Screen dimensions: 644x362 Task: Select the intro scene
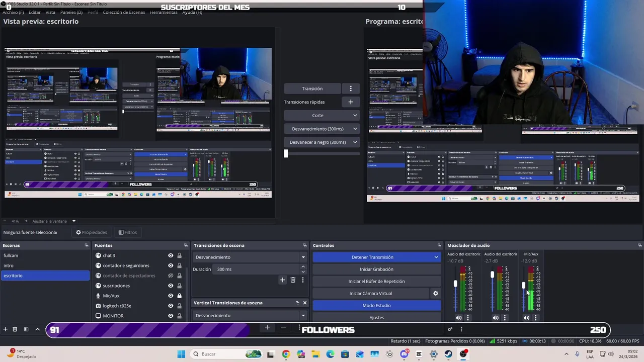coord(45,265)
